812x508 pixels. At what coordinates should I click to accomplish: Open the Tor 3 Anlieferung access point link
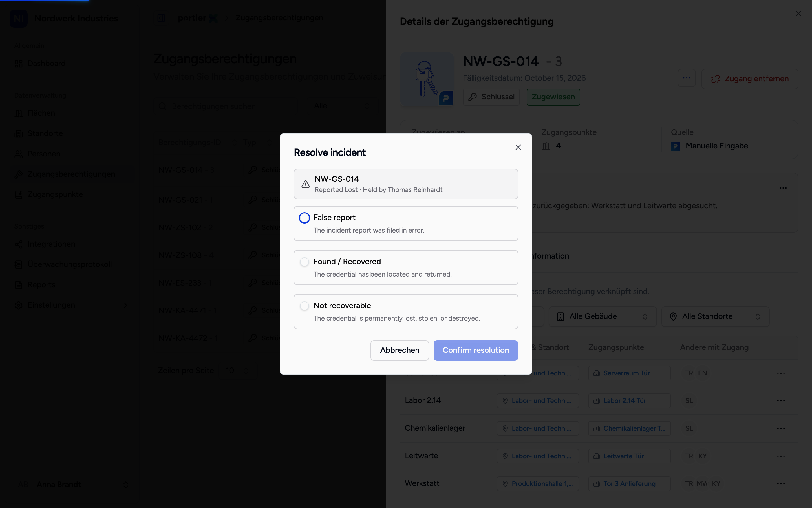[629, 484]
